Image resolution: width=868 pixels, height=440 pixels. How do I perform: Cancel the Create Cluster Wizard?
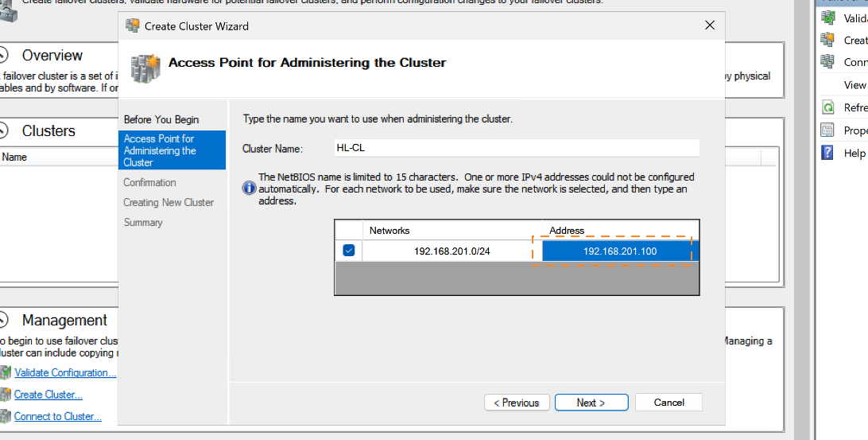pos(668,403)
